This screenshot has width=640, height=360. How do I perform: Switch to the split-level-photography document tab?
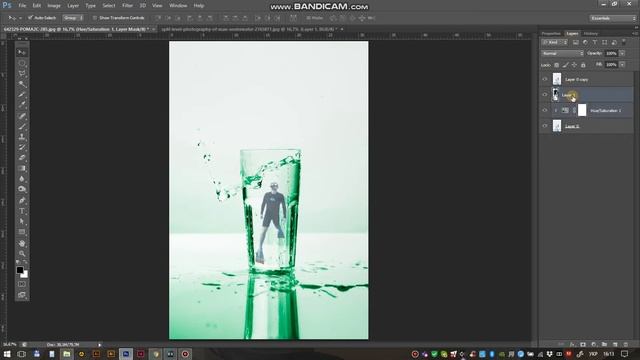(249, 29)
